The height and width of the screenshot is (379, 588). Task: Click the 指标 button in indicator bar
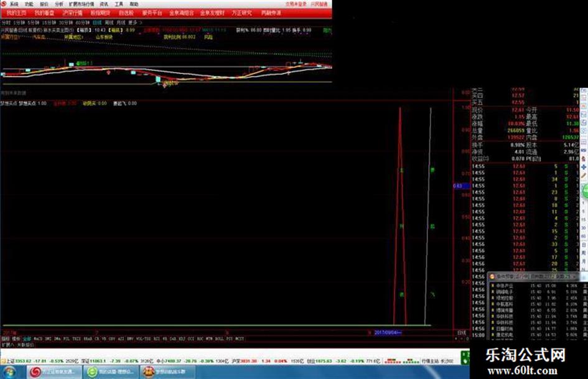[6, 339]
